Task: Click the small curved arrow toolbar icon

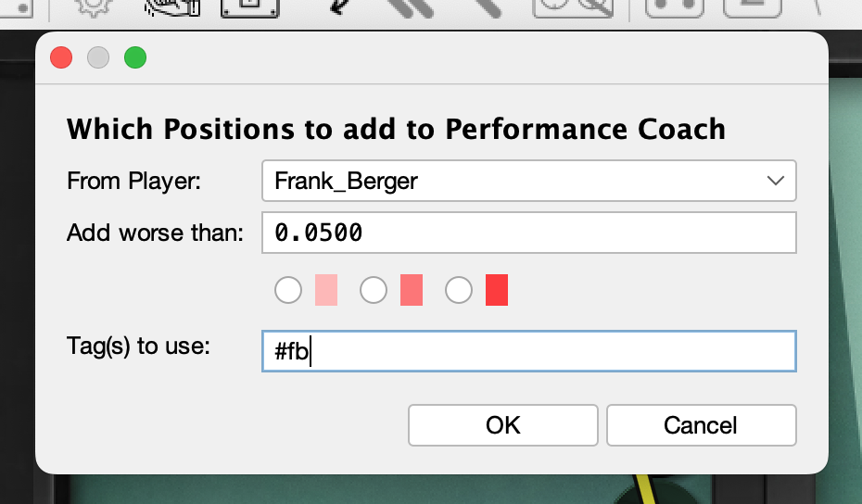Action: [x=338, y=7]
